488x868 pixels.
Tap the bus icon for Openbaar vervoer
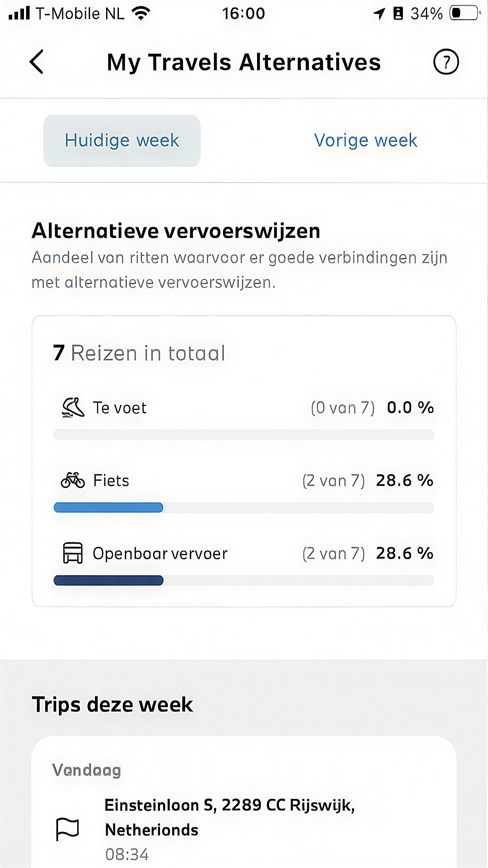pyautogui.click(x=73, y=553)
